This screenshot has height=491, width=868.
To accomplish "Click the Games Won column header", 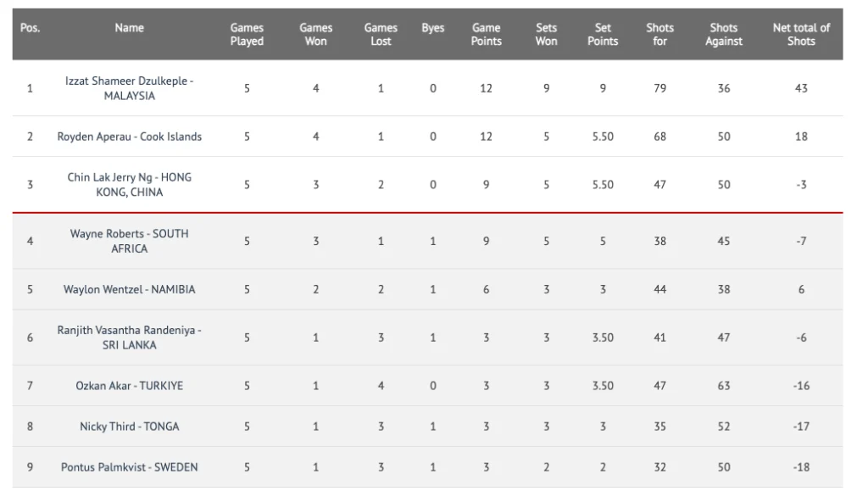I will coord(315,35).
